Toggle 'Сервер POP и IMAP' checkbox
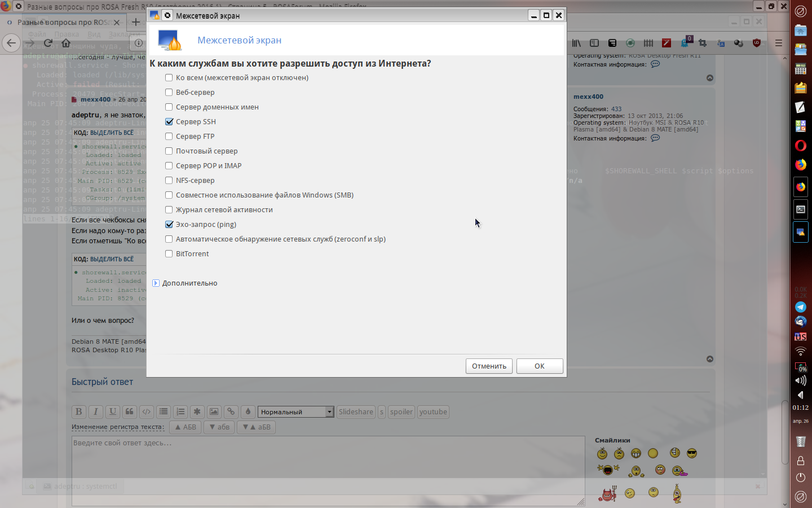 (169, 166)
